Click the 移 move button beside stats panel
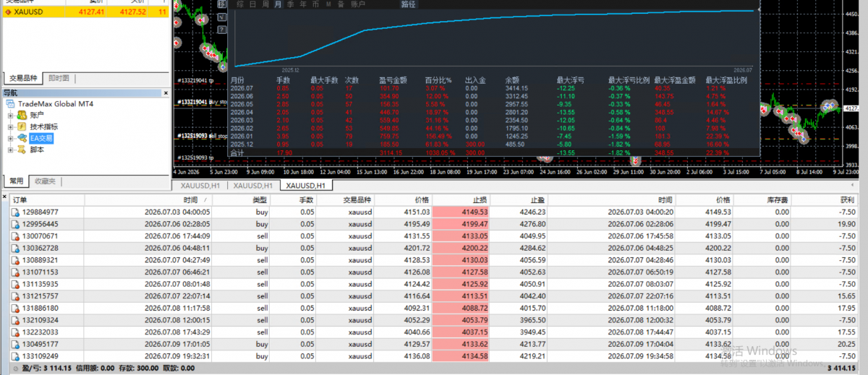The height and width of the screenshot is (375, 868). tap(222, 4)
